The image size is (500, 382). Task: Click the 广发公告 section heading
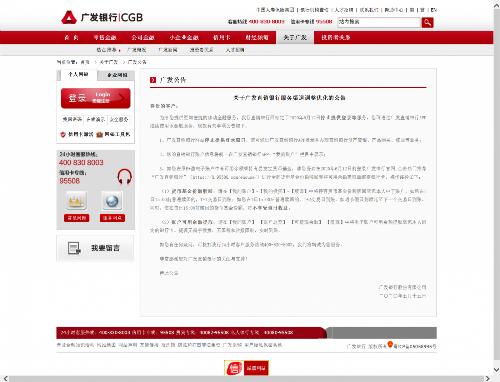[x=172, y=80]
